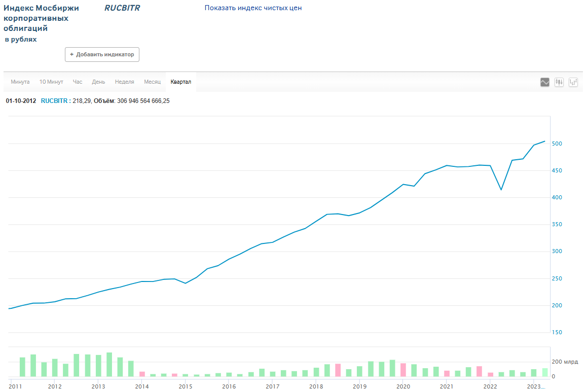Click the 400 price axis label
The image size is (588, 389).
[557, 197]
